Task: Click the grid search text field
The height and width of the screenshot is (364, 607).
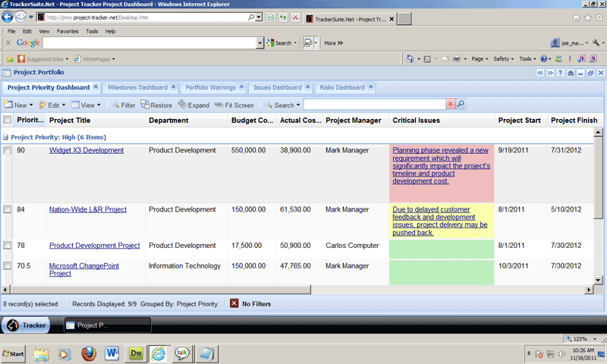Action: pyautogui.click(x=374, y=104)
